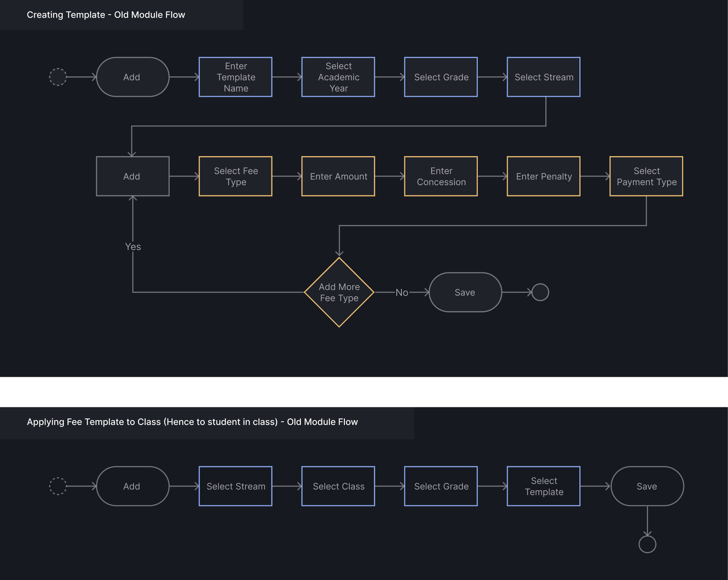728x580 pixels.
Task: Select the Select Stream box in Creating Template flow
Action: pyautogui.click(x=544, y=77)
